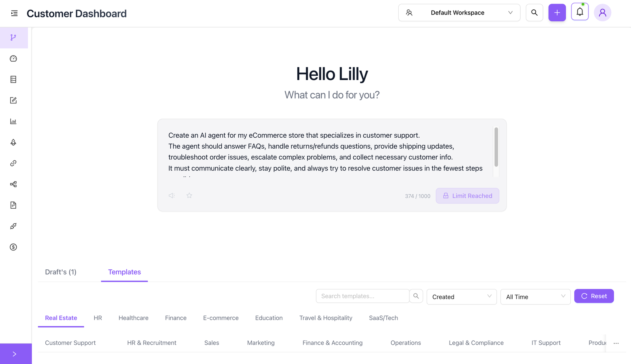Click the Search templates input field
631x364 pixels.
(x=362, y=296)
